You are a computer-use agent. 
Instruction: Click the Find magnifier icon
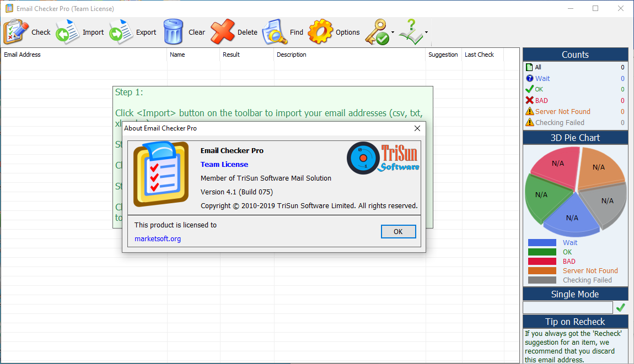coord(275,31)
